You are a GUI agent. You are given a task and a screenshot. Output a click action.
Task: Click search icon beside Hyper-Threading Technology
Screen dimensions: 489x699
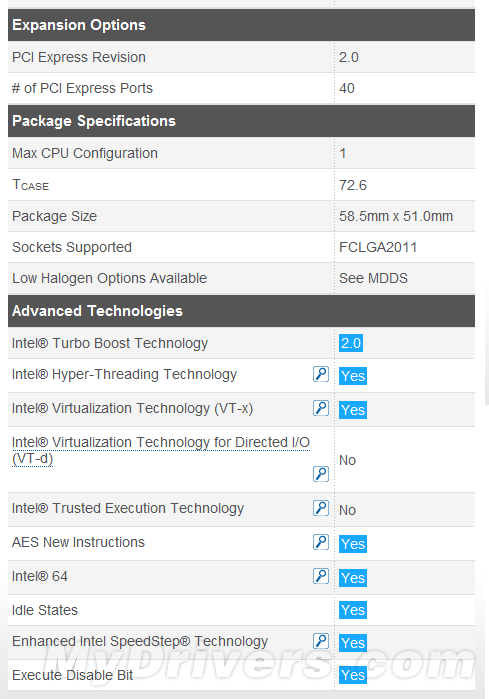[x=321, y=374]
